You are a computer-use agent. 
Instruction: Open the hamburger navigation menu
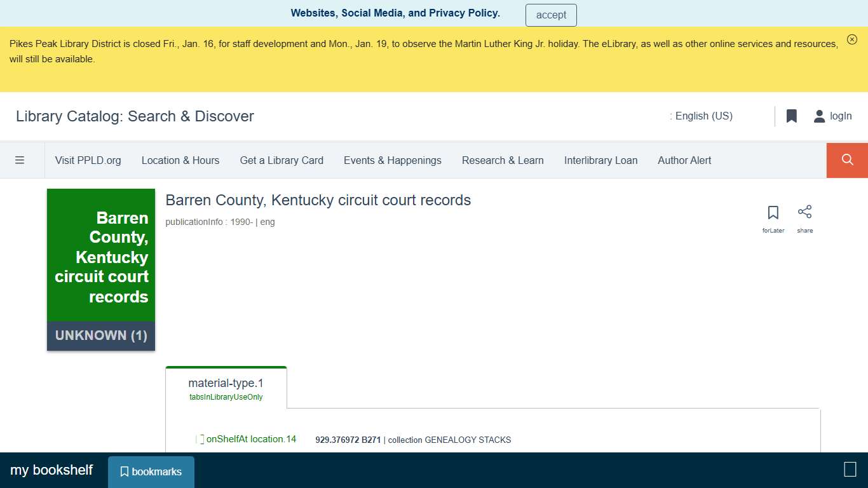(x=20, y=159)
